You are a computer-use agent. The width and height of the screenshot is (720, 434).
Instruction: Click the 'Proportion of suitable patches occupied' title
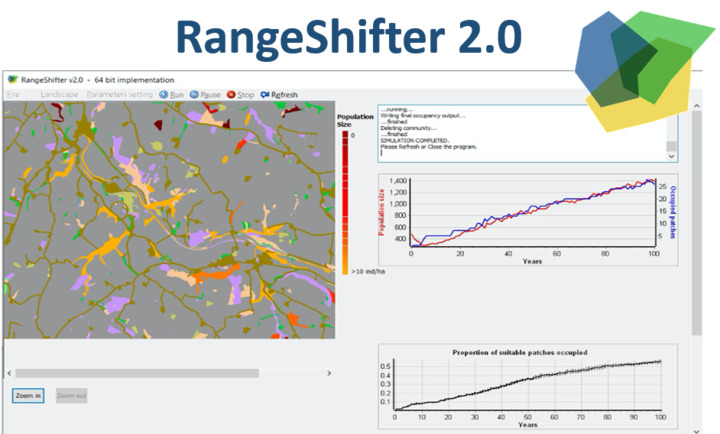point(520,353)
